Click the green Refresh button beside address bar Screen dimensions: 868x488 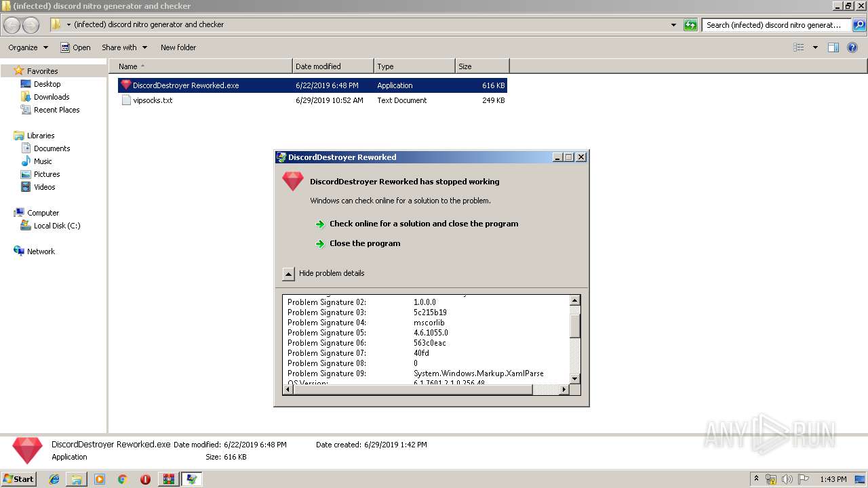690,25
